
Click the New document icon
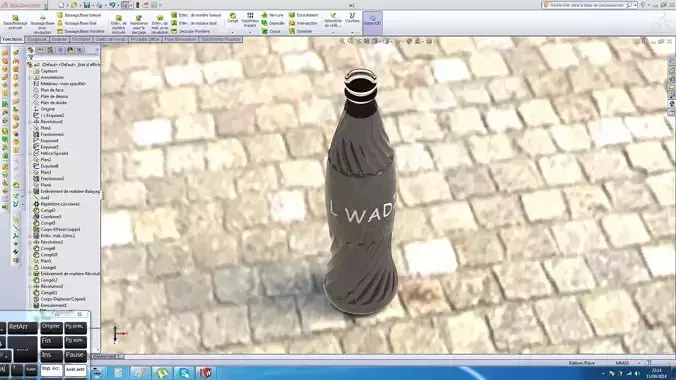[62, 5]
